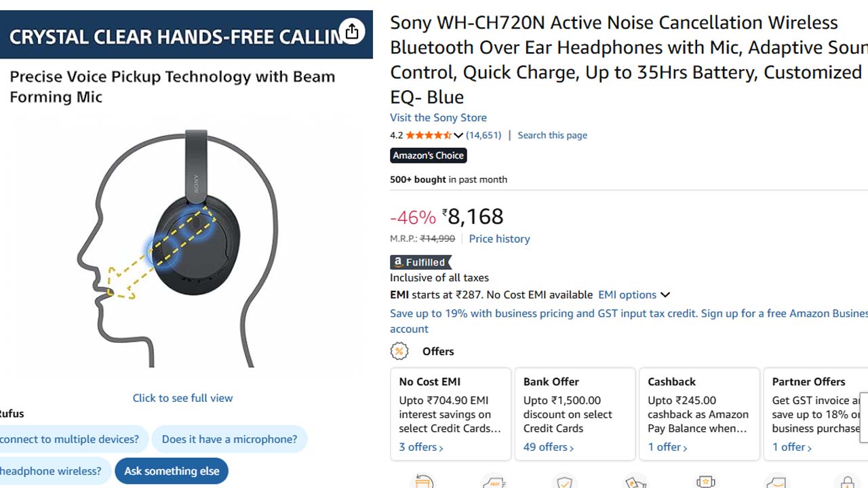Click the share icon on product image
The height and width of the screenshot is (488, 868).
tap(351, 31)
